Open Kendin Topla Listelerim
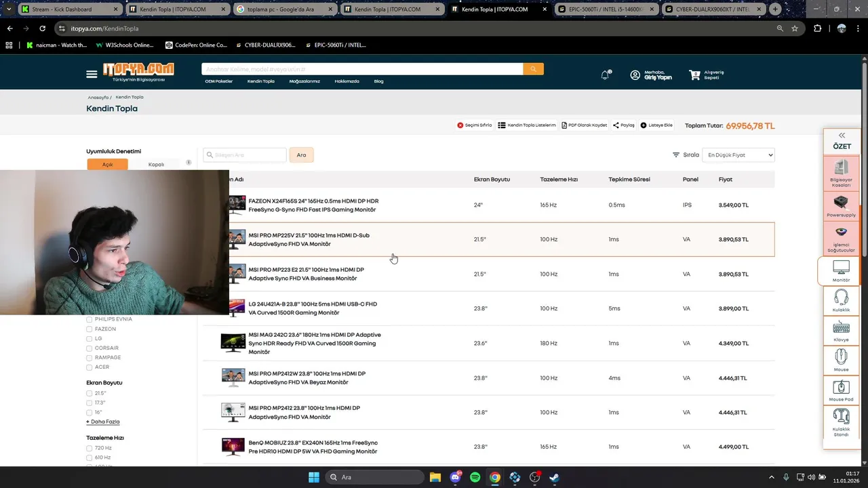 tap(527, 125)
